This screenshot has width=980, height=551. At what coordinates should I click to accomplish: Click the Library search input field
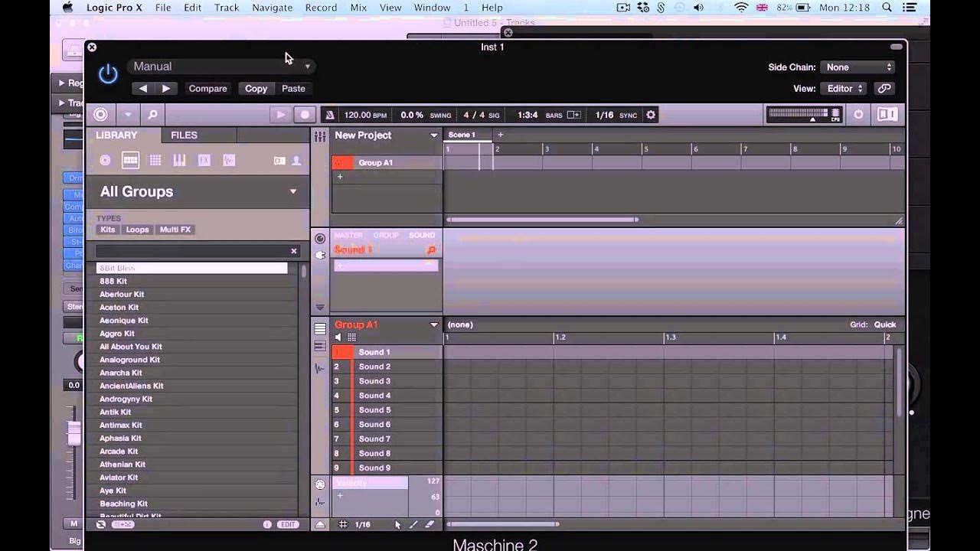pos(197,251)
